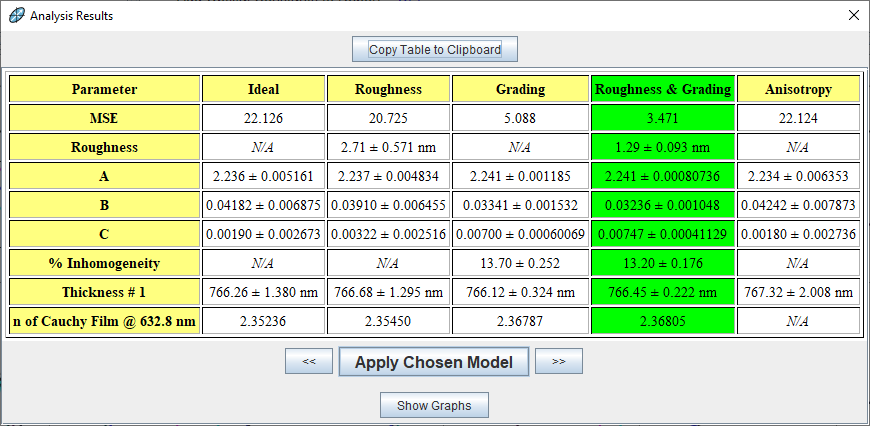The height and width of the screenshot is (426, 870).
Task: Open the Show Graphs button
Action: click(434, 405)
